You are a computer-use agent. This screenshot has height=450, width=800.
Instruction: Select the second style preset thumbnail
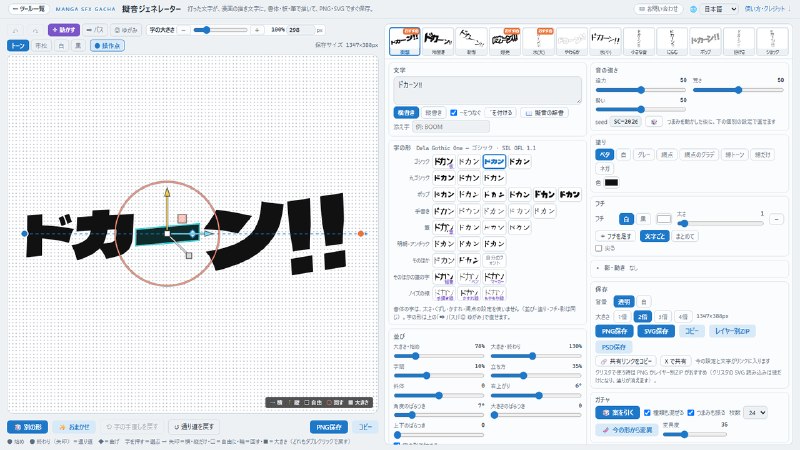pyautogui.click(x=438, y=41)
